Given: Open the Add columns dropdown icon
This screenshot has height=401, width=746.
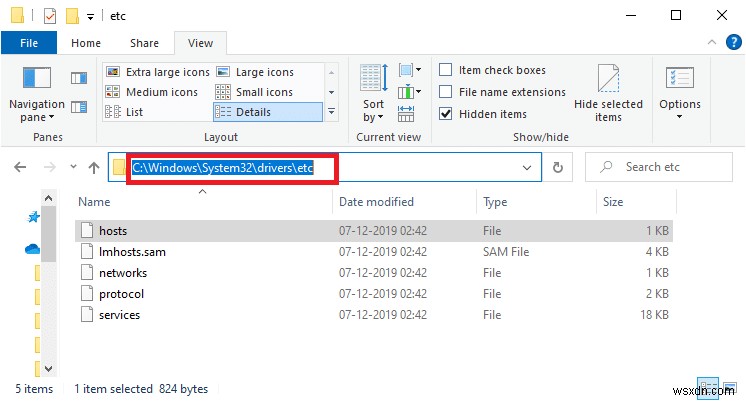Looking at the screenshot, I should 410,91.
